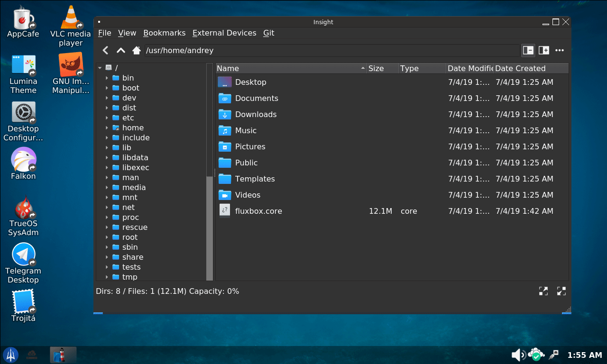Collapse the root / tree node
Image resolution: width=607 pixels, height=364 pixels.
(100, 68)
